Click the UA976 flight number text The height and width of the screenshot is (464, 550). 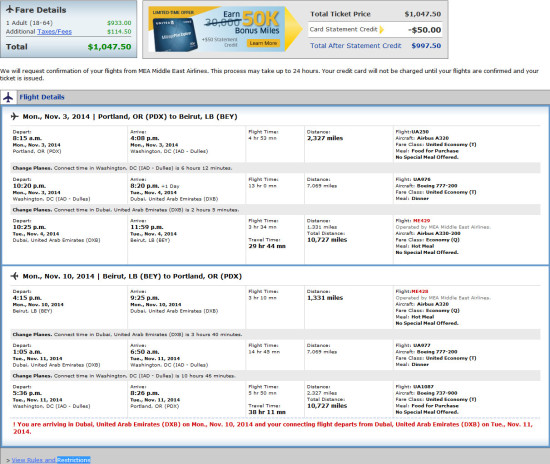point(421,179)
